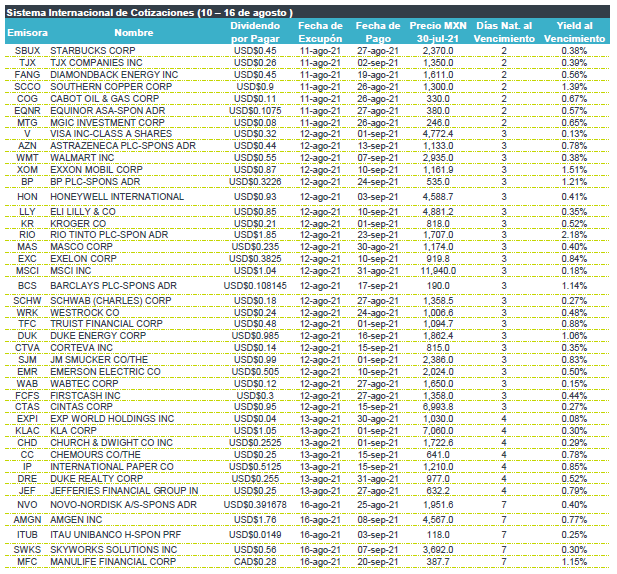Click EQUINOR ASA-SPON ADR row name
The width and height of the screenshot is (617, 574).
click(107, 111)
